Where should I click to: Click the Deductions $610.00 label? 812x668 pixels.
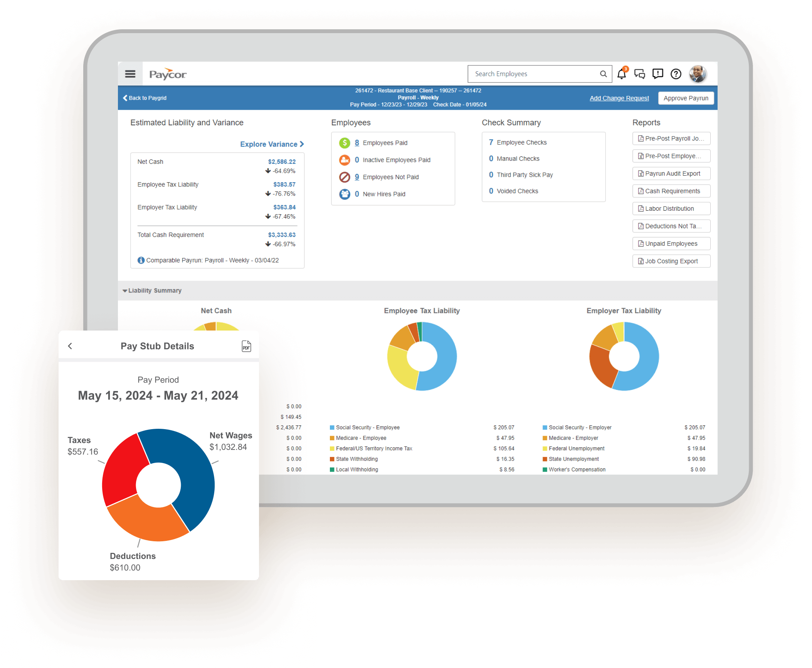133,562
